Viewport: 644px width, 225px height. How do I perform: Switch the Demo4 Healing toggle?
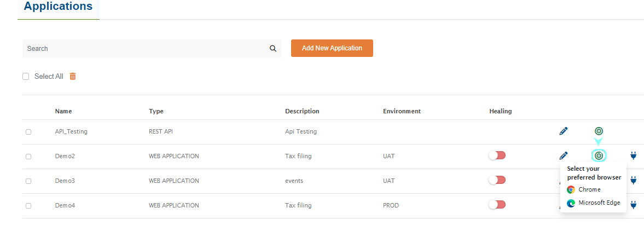coord(497,205)
